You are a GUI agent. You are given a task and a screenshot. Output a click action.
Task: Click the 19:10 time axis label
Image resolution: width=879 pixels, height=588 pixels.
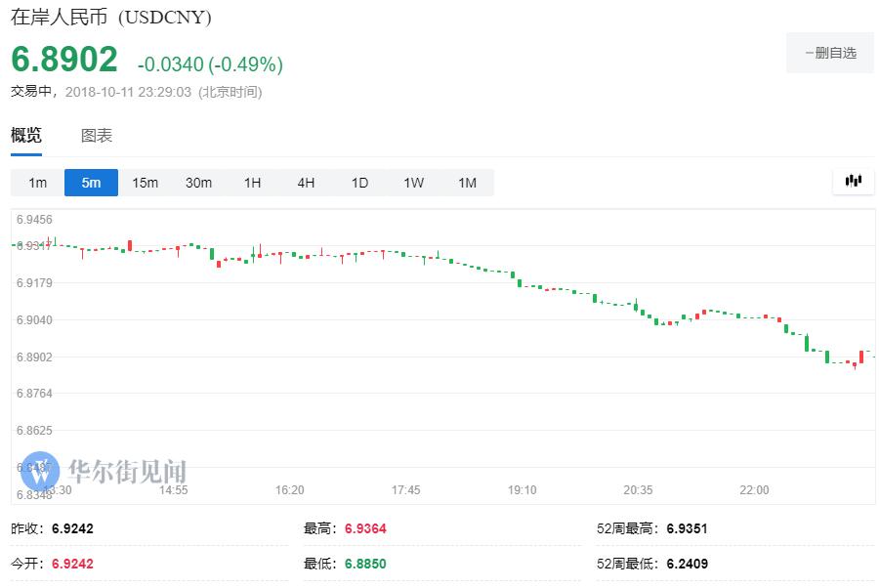click(x=522, y=490)
